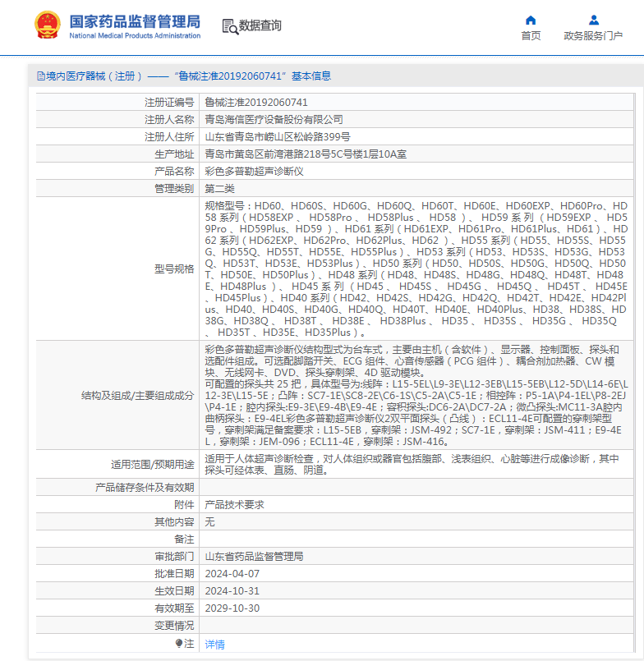Click the 生效日期 row label

coord(174,591)
